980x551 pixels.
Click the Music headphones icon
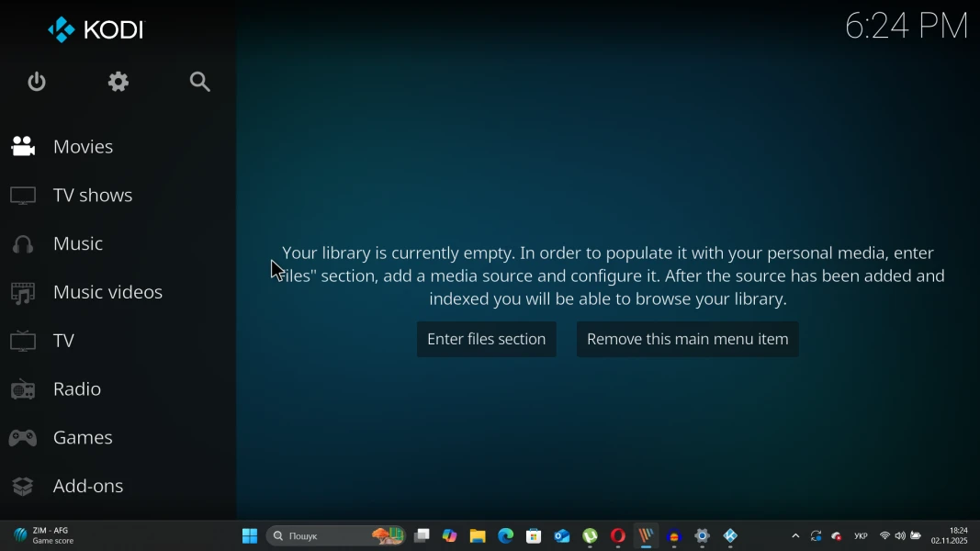23,244
